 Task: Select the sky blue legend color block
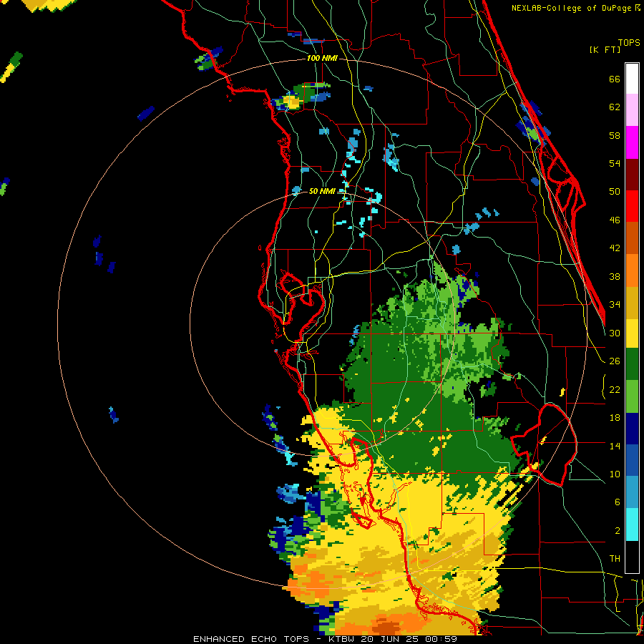632,492
